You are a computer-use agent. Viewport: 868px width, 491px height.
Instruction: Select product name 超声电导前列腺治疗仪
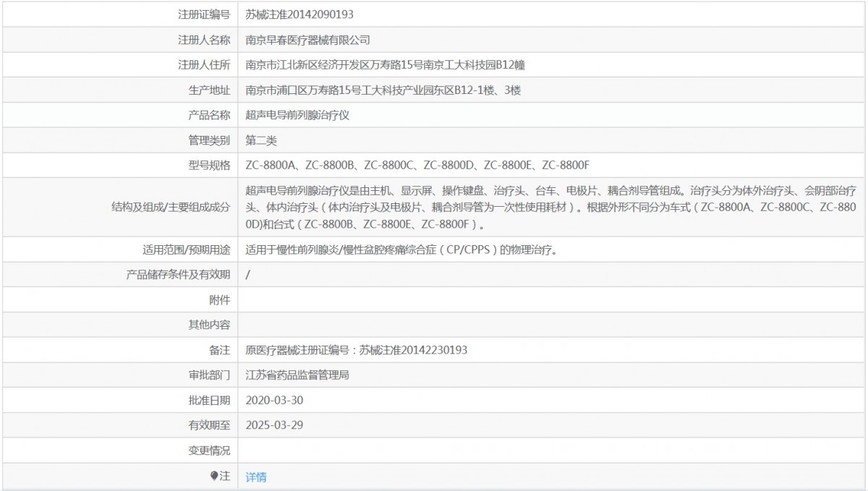tap(298, 115)
